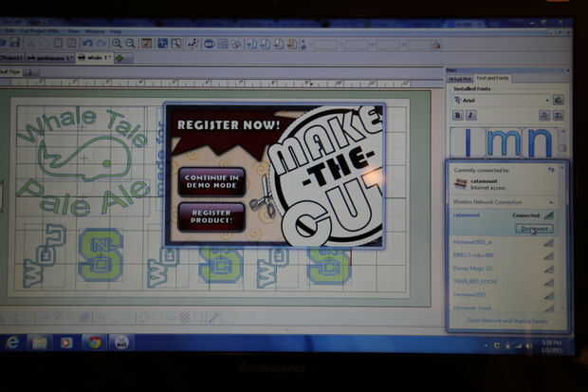This screenshot has height=392, width=588.
Task: Open Windows Media Player on taskbar
Action: (x=66, y=343)
